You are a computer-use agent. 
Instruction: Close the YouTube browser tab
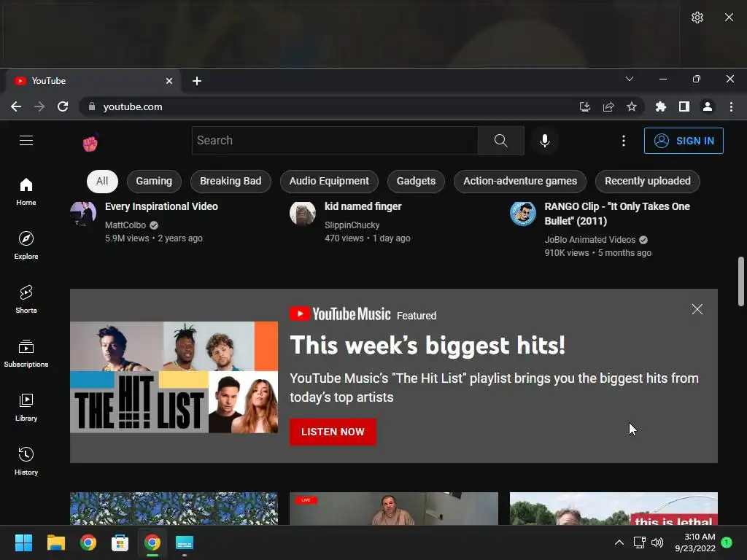[x=169, y=81]
